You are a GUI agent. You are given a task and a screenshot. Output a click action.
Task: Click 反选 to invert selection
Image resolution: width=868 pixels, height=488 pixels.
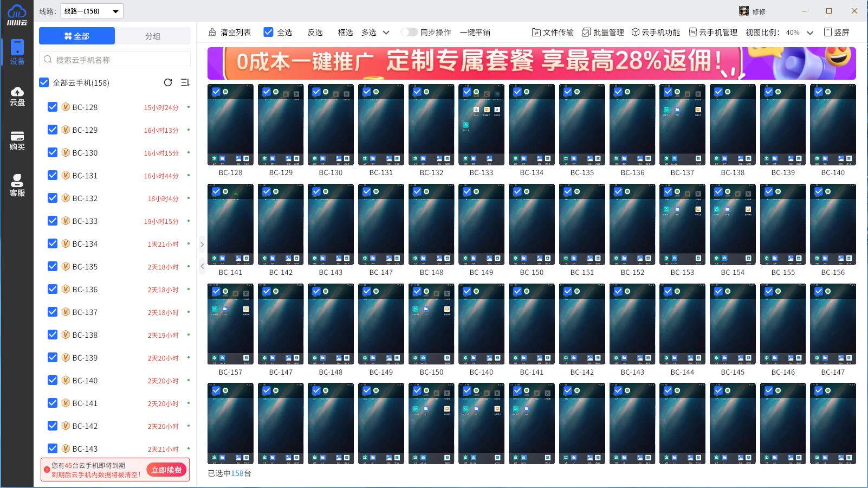pyautogui.click(x=315, y=32)
